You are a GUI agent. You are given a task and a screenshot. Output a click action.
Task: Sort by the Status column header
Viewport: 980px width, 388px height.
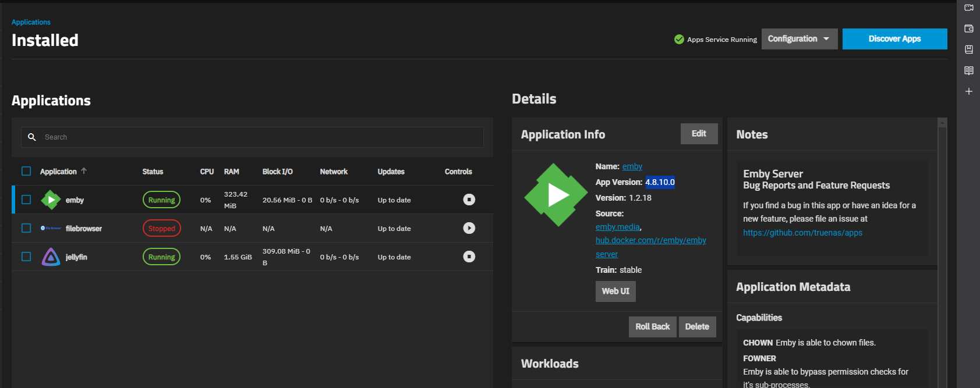[x=153, y=172]
